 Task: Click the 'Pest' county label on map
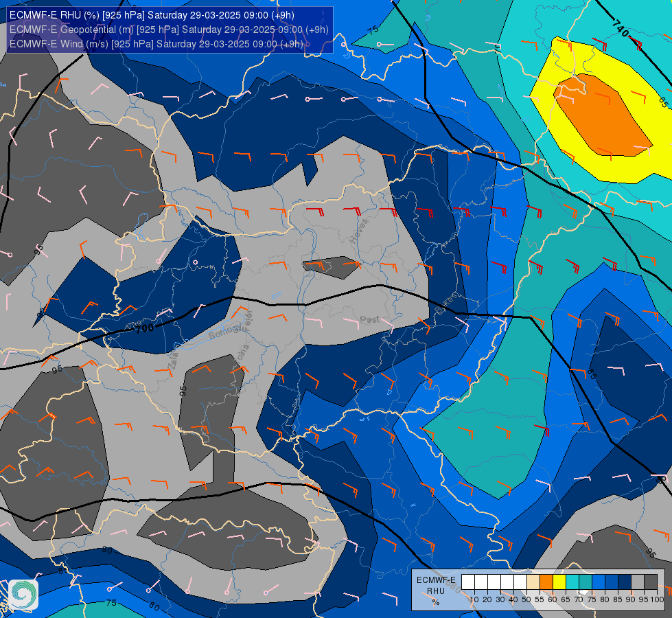click(369, 319)
